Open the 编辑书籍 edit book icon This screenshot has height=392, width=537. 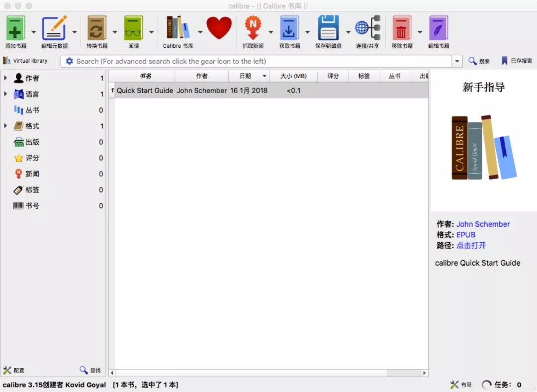click(439, 28)
